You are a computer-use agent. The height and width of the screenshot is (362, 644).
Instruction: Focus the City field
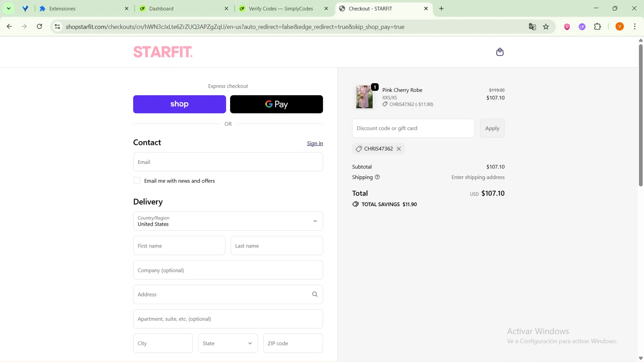[163, 343]
